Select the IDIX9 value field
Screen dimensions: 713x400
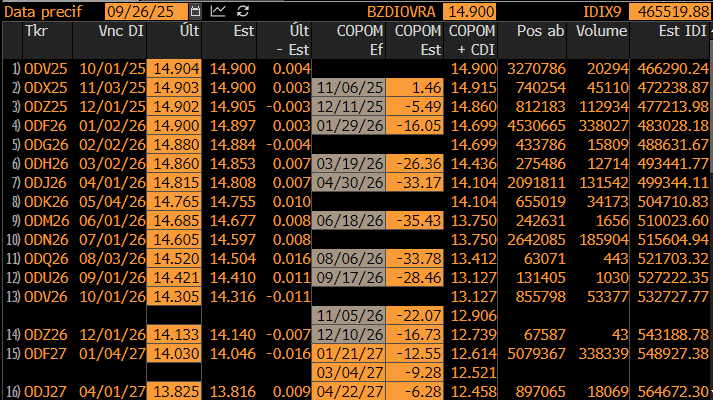coord(670,11)
